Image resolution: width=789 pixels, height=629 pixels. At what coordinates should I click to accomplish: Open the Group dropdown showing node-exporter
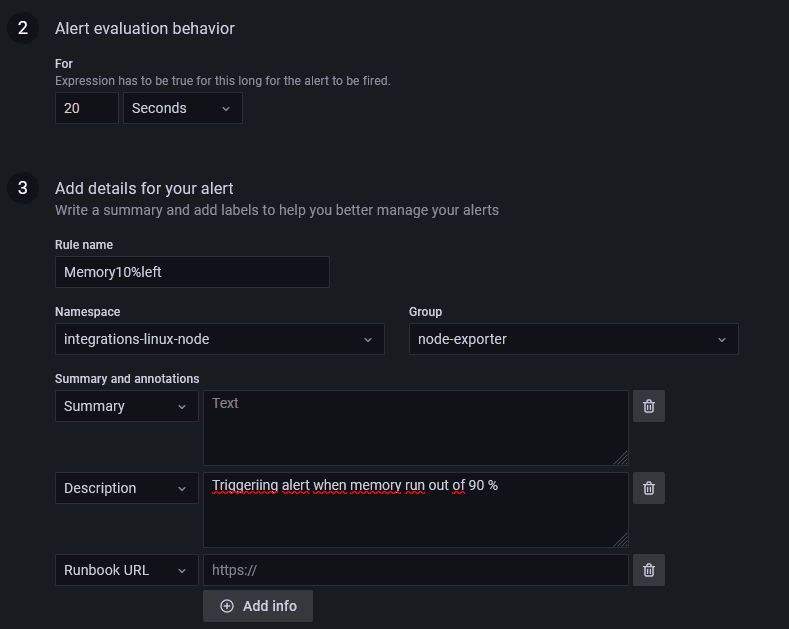pyautogui.click(x=573, y=339)
